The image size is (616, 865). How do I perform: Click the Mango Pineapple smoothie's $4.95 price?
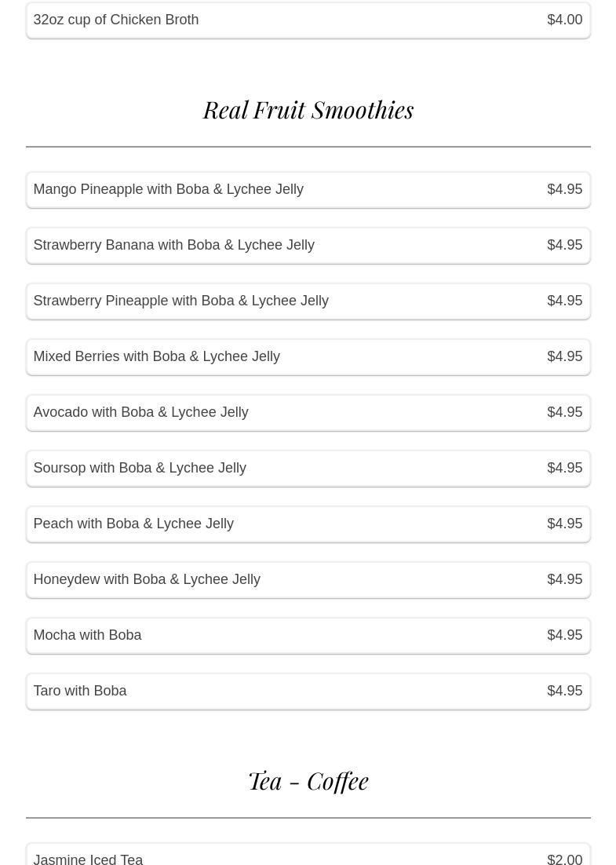tap(564, 189)
